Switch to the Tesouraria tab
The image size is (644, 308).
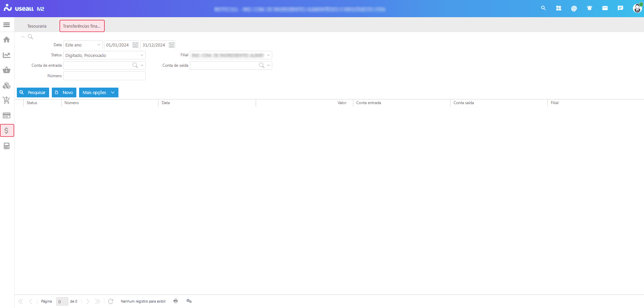pyautogui.click(x=37, y=26)
